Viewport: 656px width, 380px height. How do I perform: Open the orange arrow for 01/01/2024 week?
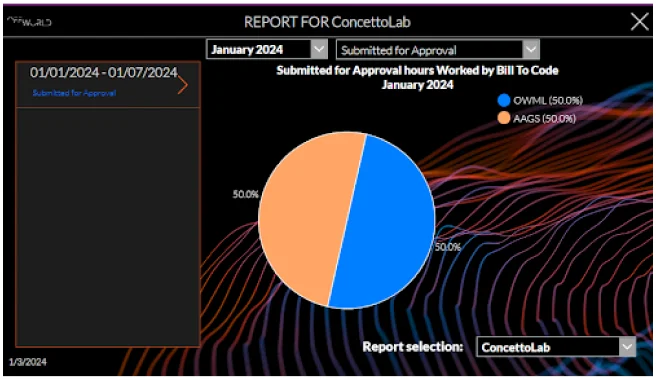(182, 85)
